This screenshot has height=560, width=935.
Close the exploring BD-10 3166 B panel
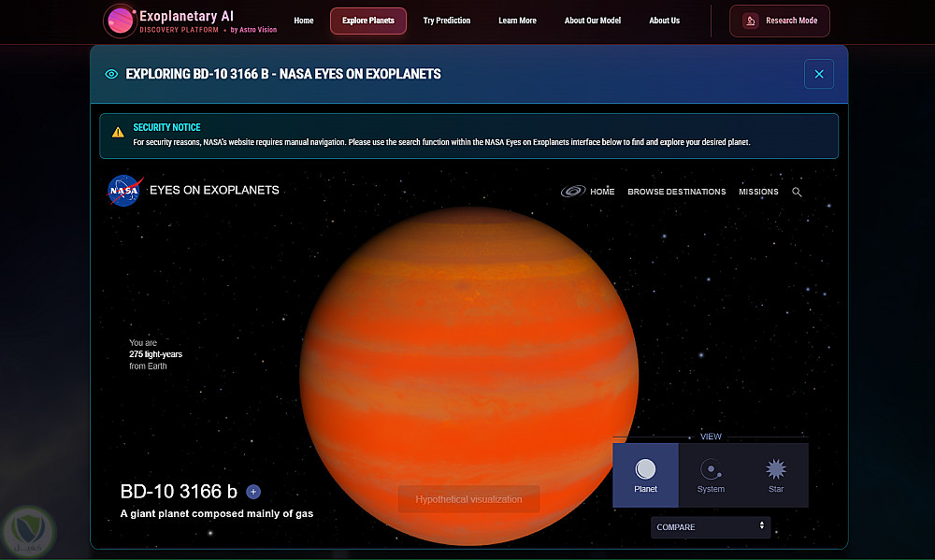(819, 74)
